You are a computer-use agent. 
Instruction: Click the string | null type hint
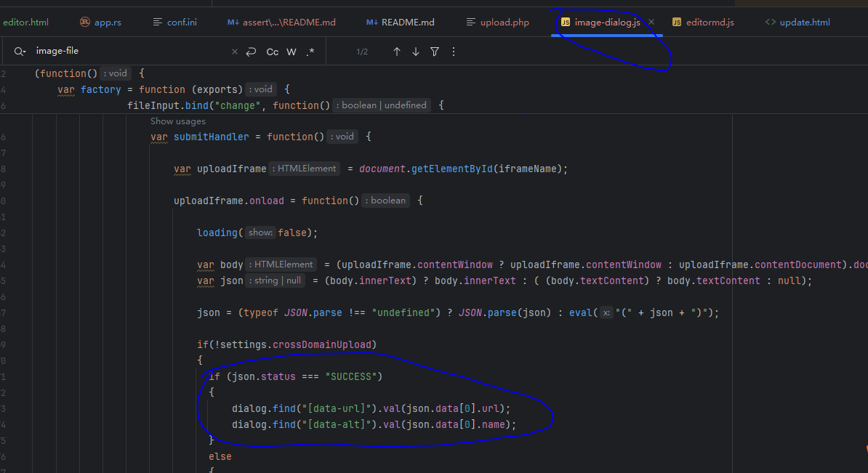(x=275, y=280)
